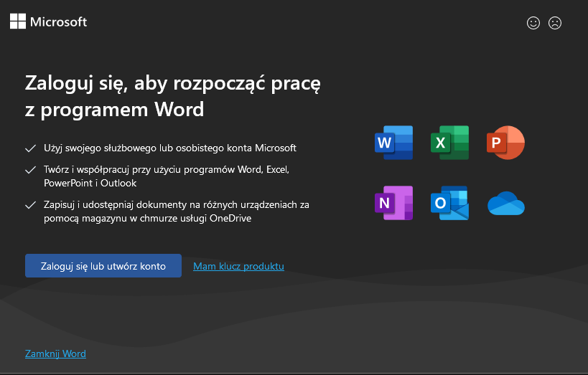The image size is (588, 375).
Task: Click the PowerPoint app icon
Action: [505, 143]
